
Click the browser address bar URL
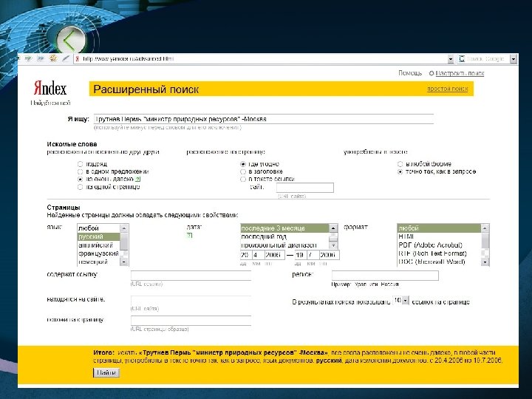129,59
